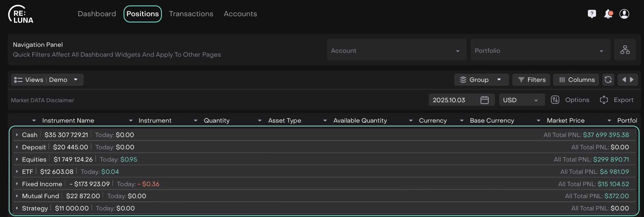The image size is (644, 217).
Task: Open the user profile icon
Action: coord(624,14)
